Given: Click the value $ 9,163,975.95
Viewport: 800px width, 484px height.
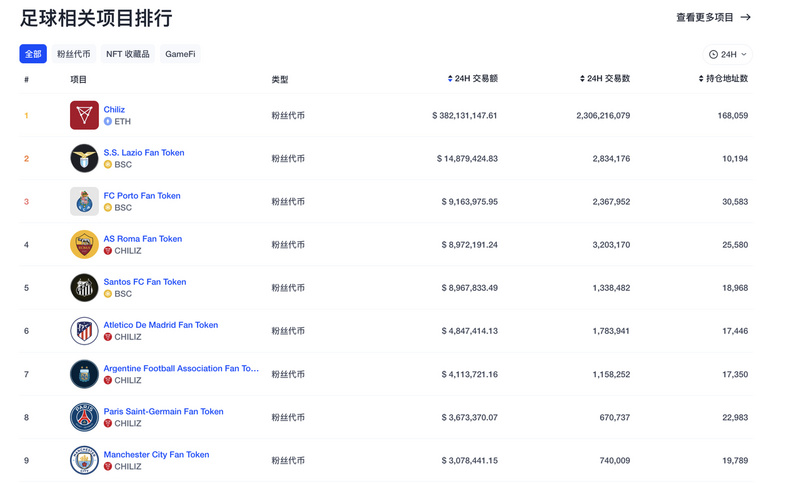Looking at the screenshot, I should tap(470, 201).
